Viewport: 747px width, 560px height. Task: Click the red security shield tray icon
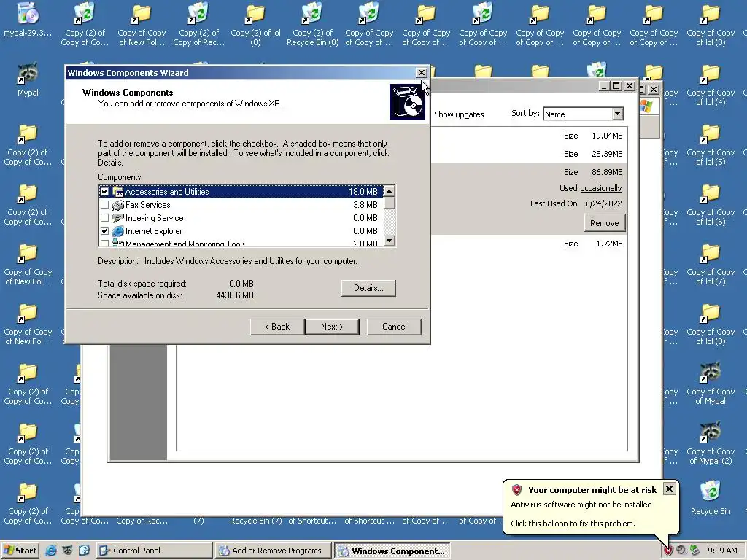[x=668, y=551]
